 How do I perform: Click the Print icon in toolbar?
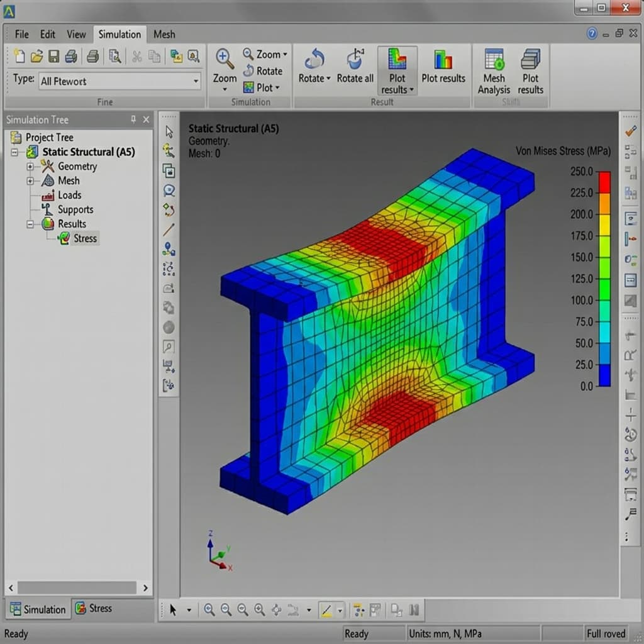pyautogui.click(x=70, y=56)
